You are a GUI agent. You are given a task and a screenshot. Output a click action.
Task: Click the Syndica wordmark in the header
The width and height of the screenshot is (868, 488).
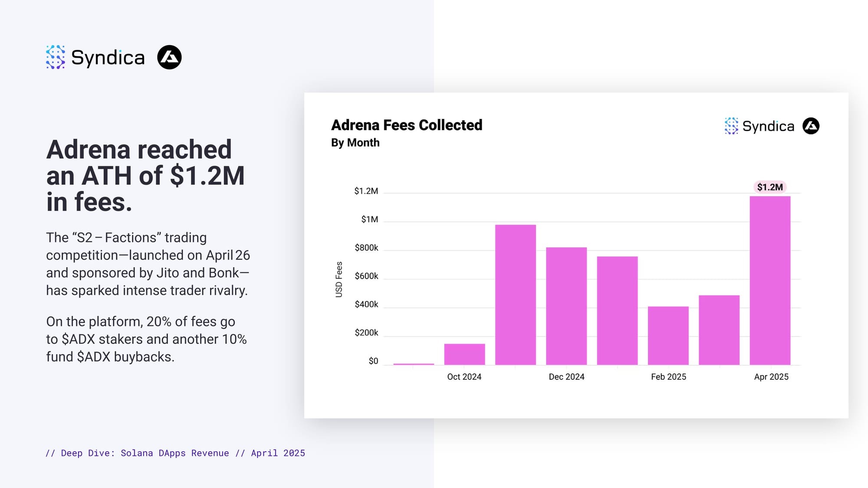tap(108, 58)
